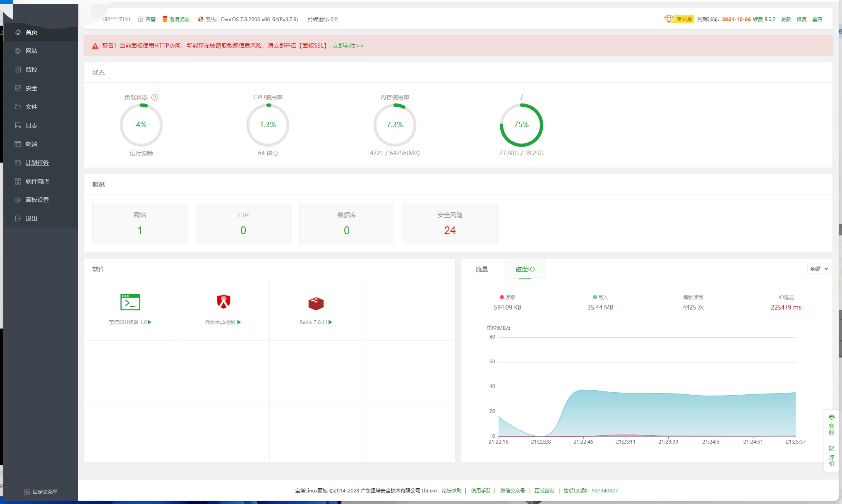Viewport: 842px width, 504px height.
Task: Click the diamond 专业版 badge icon
Action: (669, 19)
